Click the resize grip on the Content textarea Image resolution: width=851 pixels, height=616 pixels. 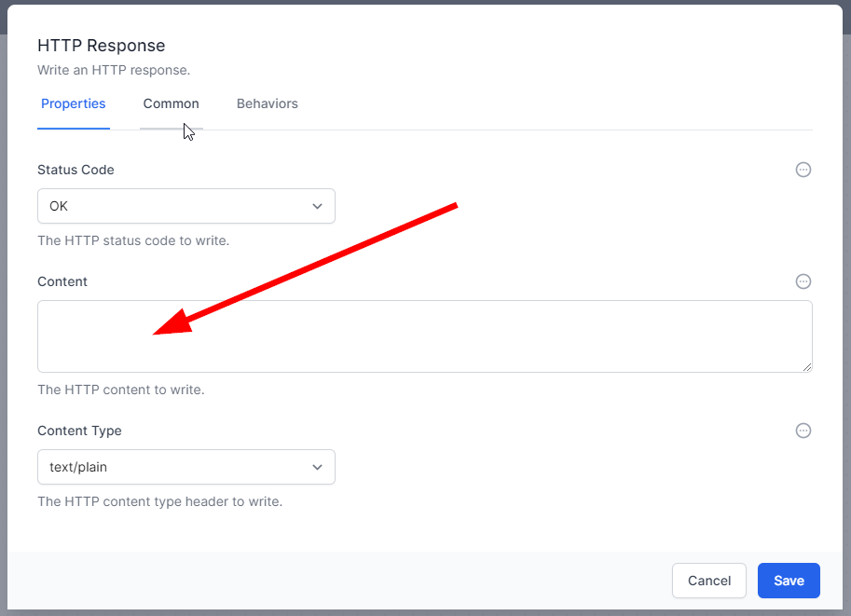pos(807,368)
